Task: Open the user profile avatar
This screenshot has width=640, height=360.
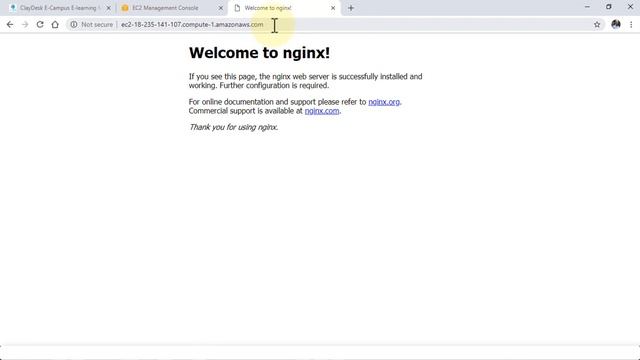Action: (x=616, y=24)
